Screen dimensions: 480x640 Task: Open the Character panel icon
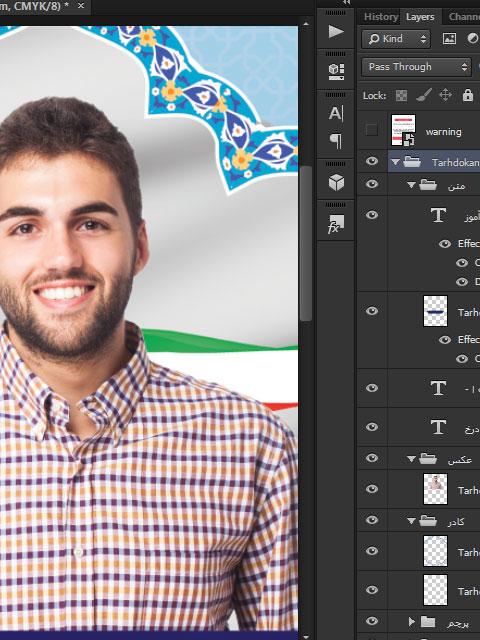pyautogui.click(x=336, y=113)
